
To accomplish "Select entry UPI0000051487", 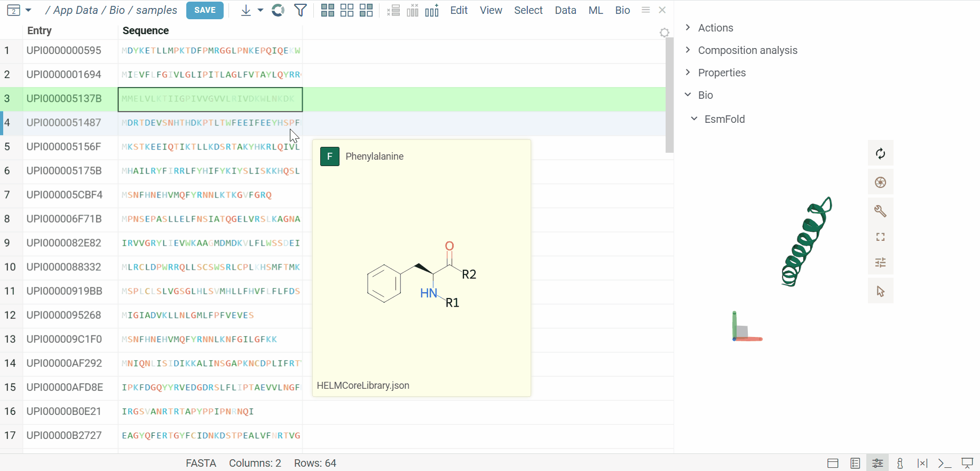I will click(x=64, y=122).
